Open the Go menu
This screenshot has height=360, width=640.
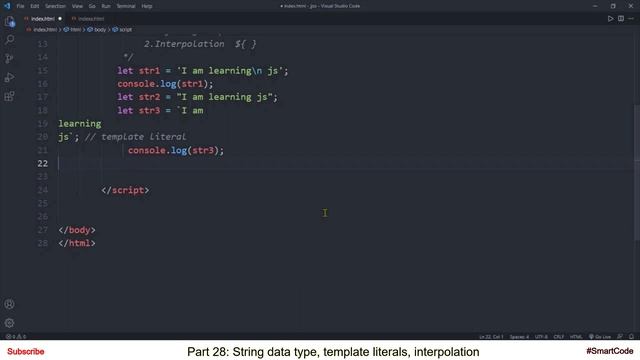(x=92, y=6)
